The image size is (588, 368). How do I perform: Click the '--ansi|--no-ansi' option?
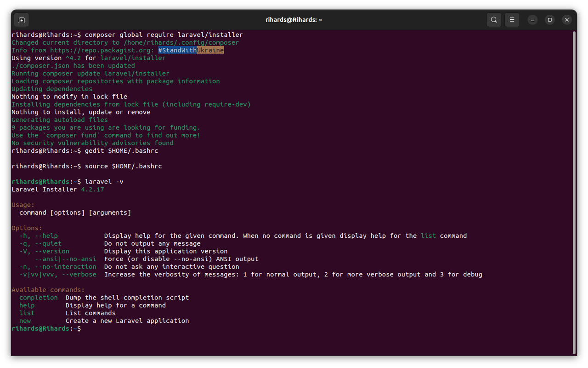(x=66, y=259)
